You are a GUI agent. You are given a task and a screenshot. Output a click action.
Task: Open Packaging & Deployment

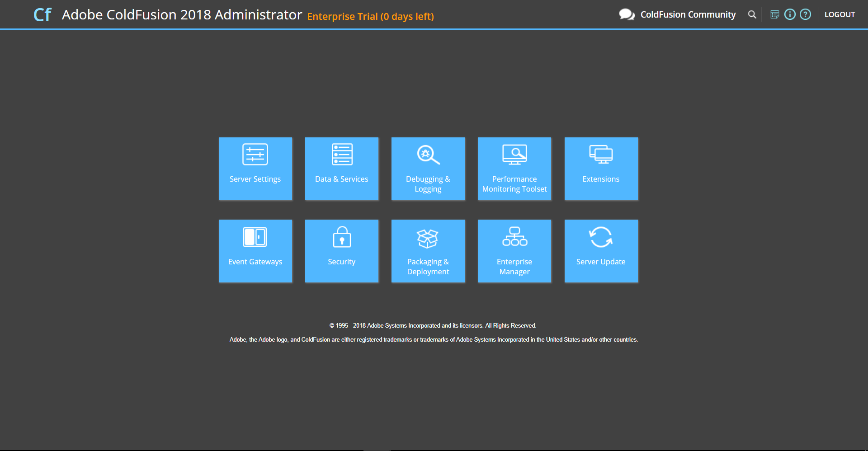coord(428,251)
